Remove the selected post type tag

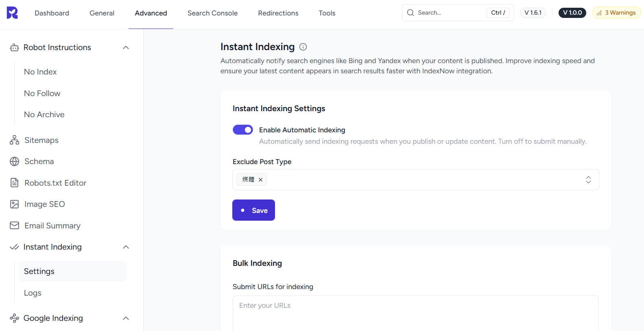[x=260, y=180]
